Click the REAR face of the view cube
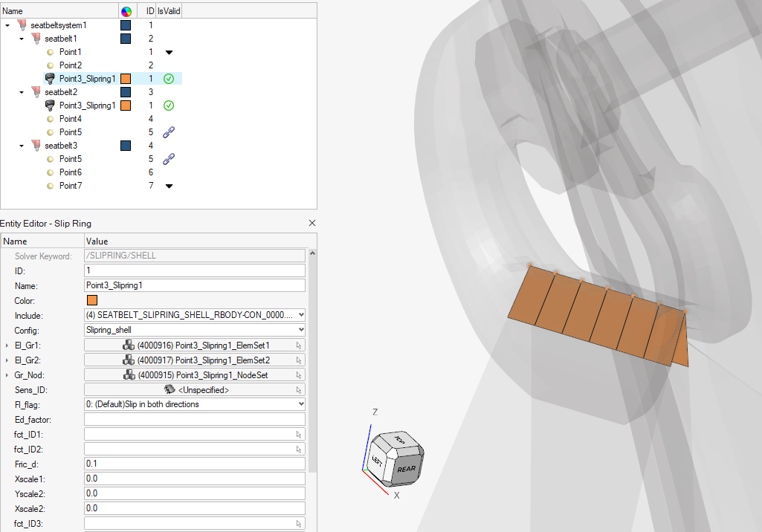Viewport: 762px width, 532px height. pos(406,469)
